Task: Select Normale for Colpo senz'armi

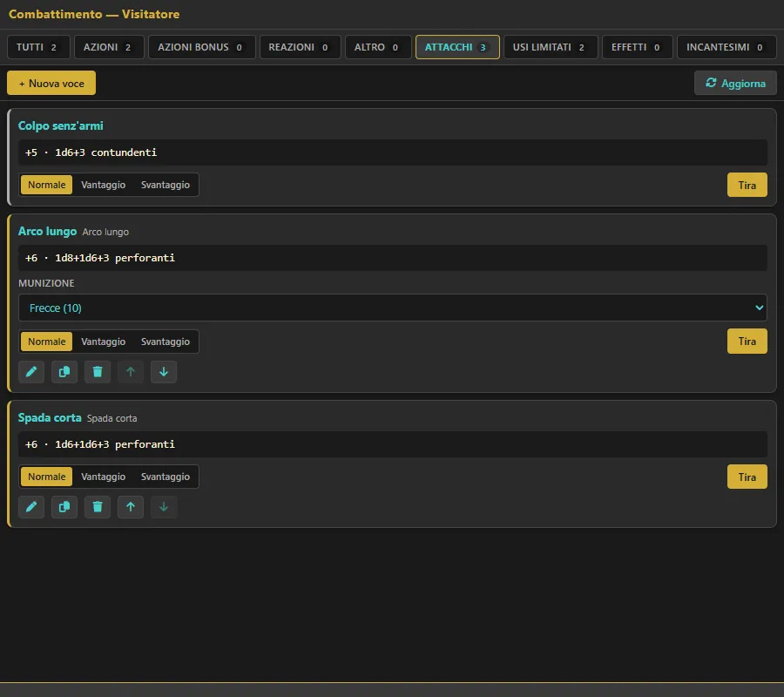Action: click(x=46, y=185)
